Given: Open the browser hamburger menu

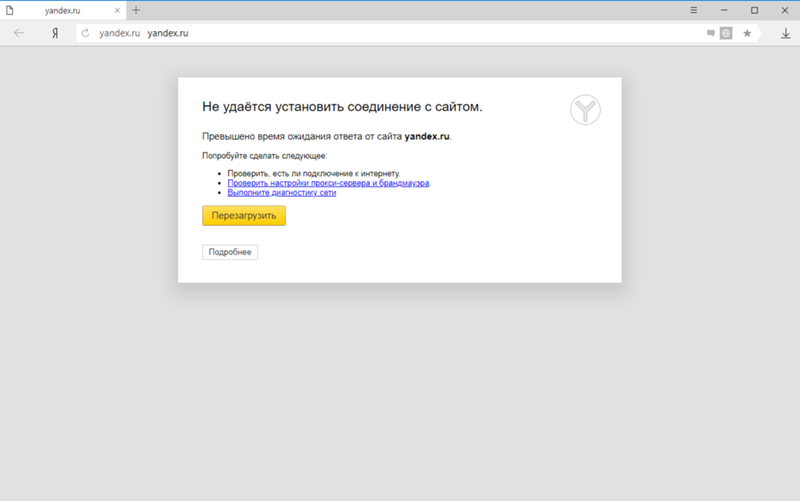Looking at the screenshot, I should [693, 10].
